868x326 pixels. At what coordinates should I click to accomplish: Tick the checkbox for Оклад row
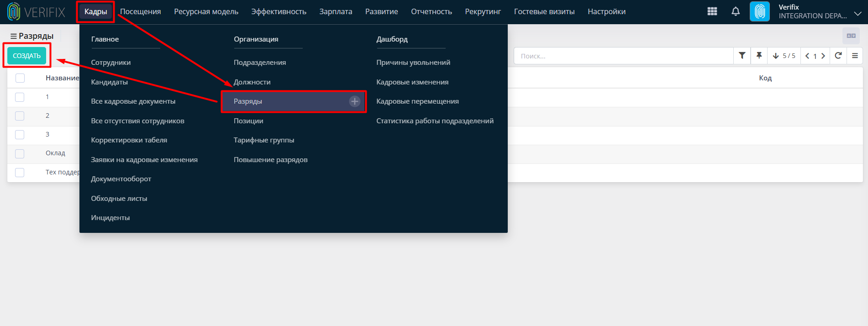pyautogui.click(x=20, y=154)
